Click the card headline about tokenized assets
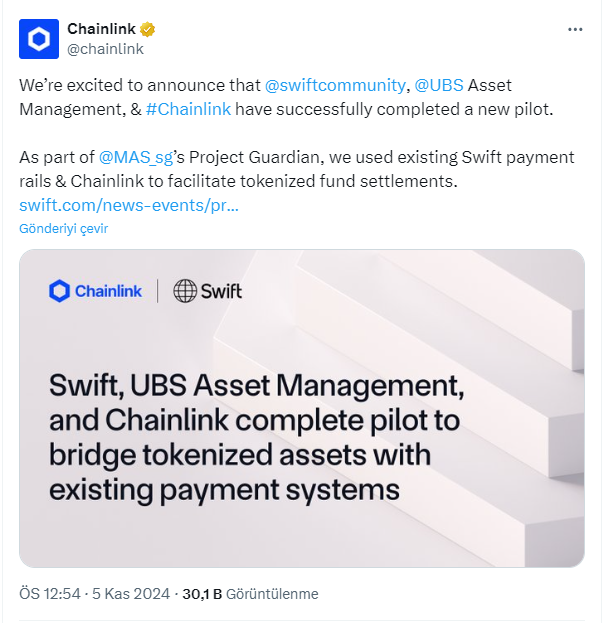This screenshot has width=604, height=623. point(255,437)
